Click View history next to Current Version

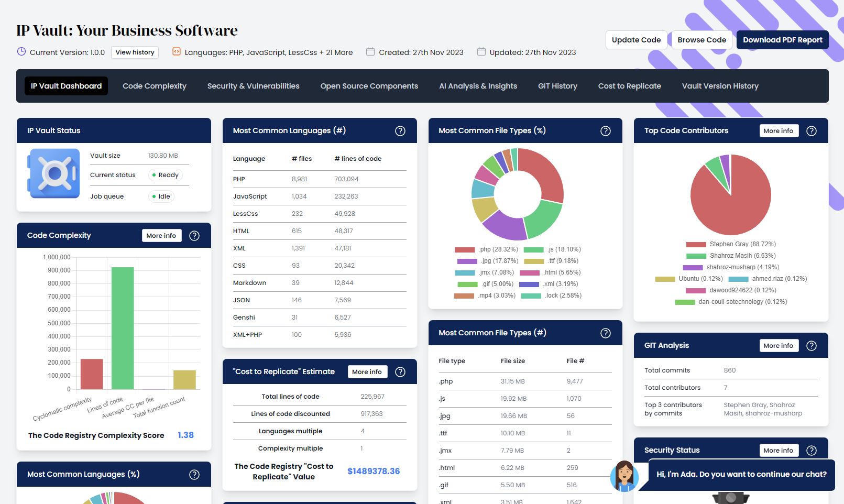coord(135,52)
